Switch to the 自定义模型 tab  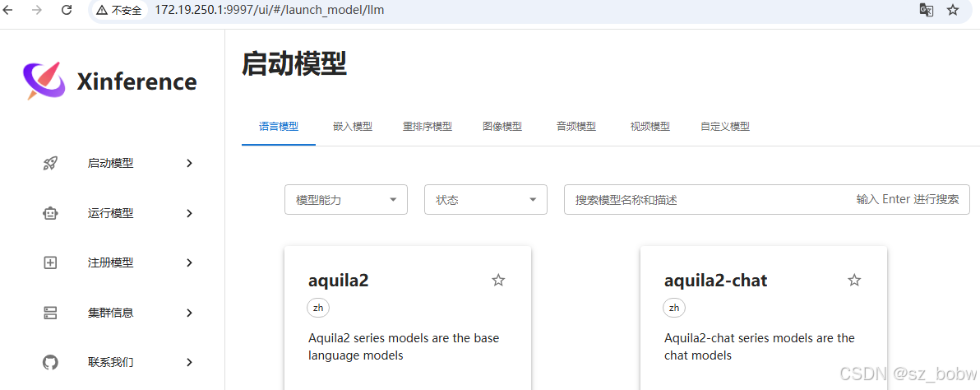pyautogui.click(x=725, y=127)
